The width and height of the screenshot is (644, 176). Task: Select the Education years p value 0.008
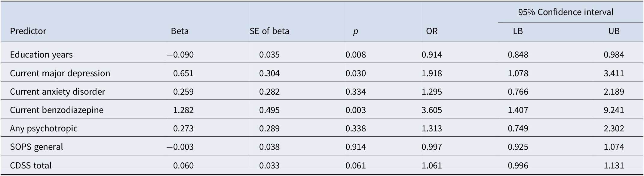[355, 55]
